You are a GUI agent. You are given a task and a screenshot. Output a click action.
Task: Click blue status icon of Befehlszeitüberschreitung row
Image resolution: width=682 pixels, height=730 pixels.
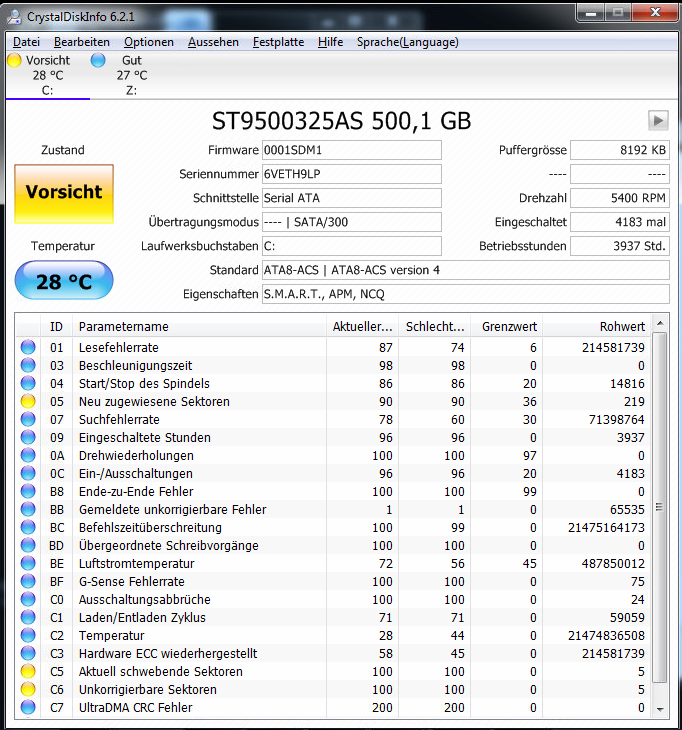[28, 527]
